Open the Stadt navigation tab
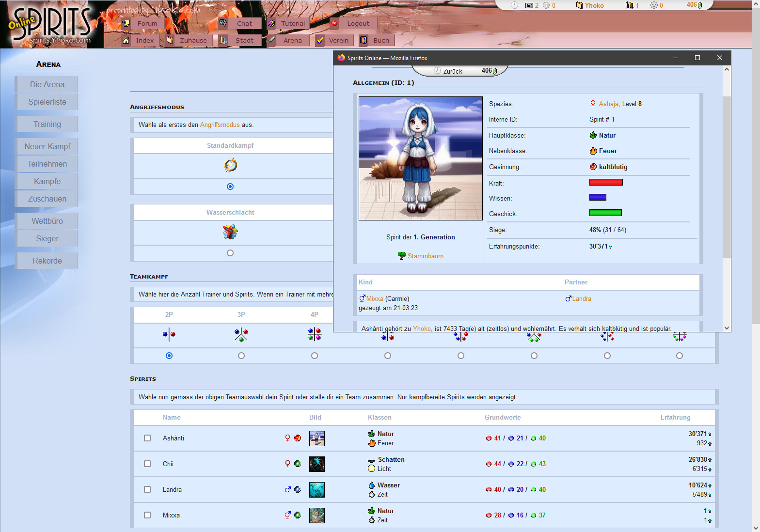The image size is (760, 532). [x=244, y=41]
